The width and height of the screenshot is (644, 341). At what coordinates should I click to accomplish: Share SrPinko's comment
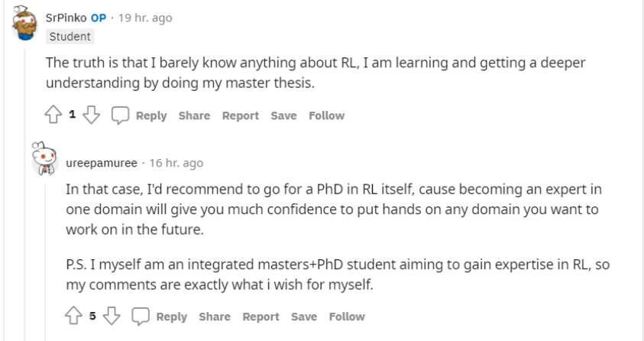tap(194, 115)
